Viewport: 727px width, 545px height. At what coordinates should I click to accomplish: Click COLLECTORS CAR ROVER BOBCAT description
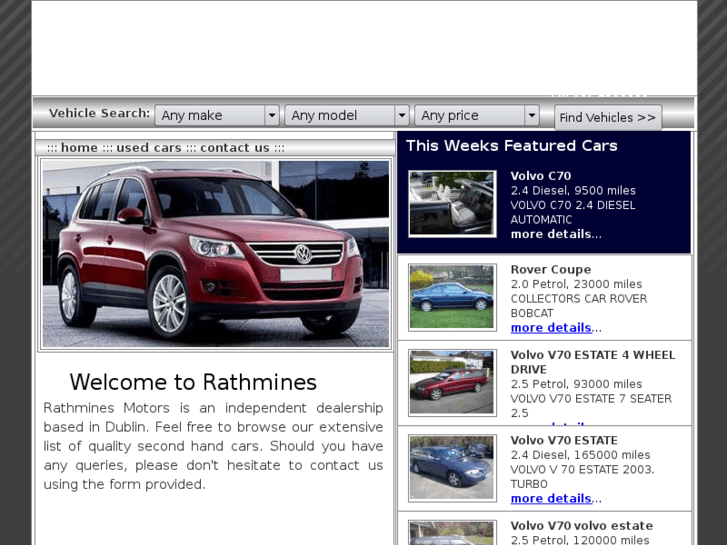579,306
